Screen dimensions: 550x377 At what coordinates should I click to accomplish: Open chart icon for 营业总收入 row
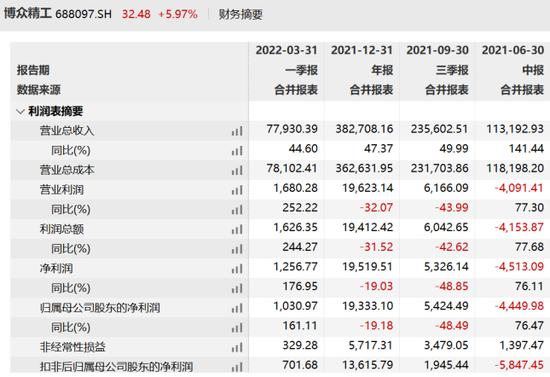point(237,131)
